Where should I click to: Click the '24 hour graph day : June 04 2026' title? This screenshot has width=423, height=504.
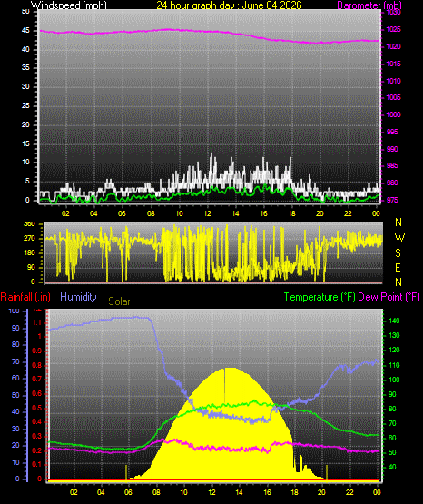[x=229, y=5]
